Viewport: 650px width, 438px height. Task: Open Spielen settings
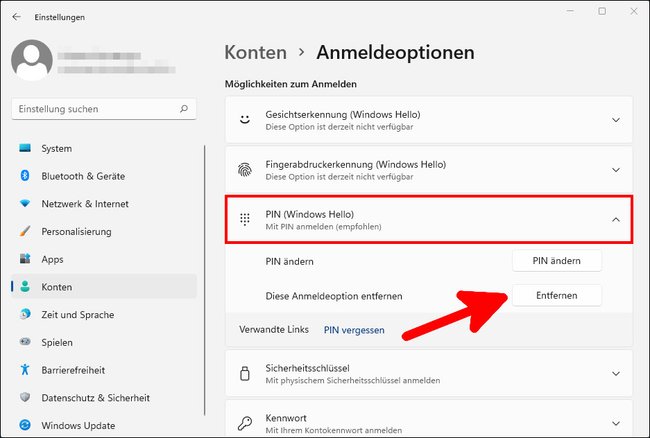[104, 342]
